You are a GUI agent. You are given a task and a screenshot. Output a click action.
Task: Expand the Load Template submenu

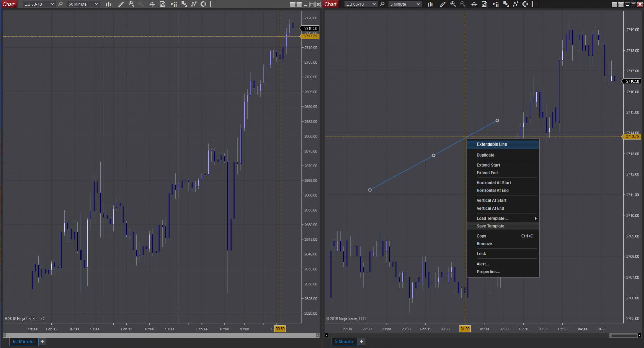point(503,218)
